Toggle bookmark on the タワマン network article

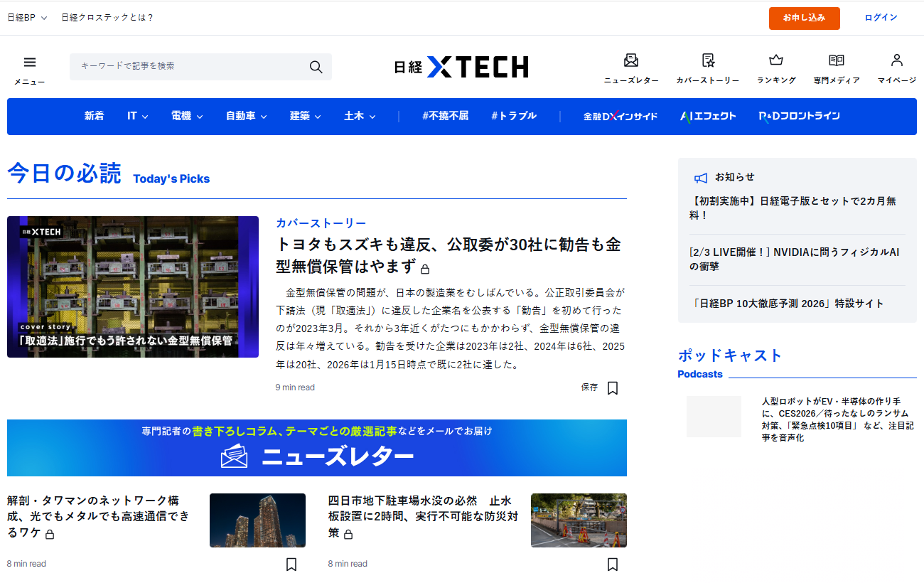(x=291, y=565)
